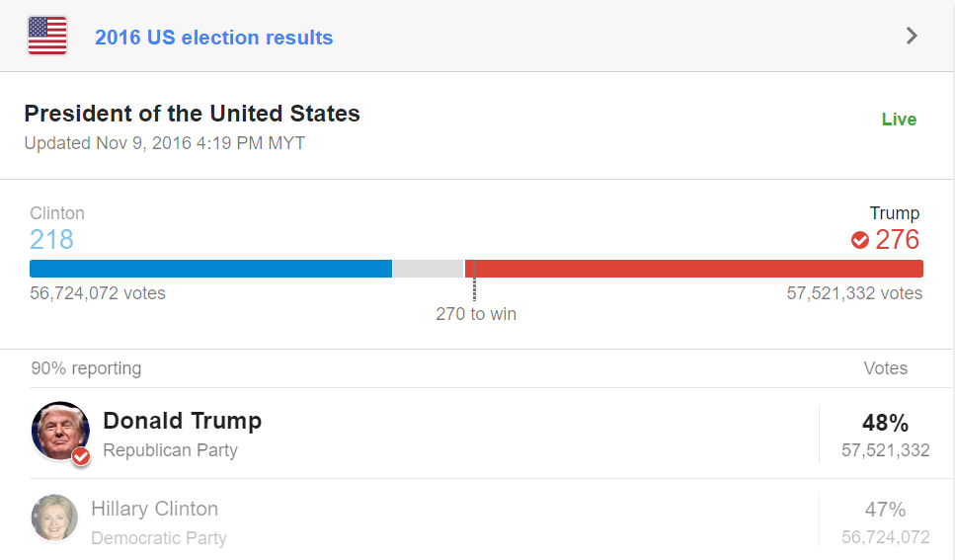Click Hillary Clinton's profile photo
Screen dimensions: 955x560
click(54, 518)
